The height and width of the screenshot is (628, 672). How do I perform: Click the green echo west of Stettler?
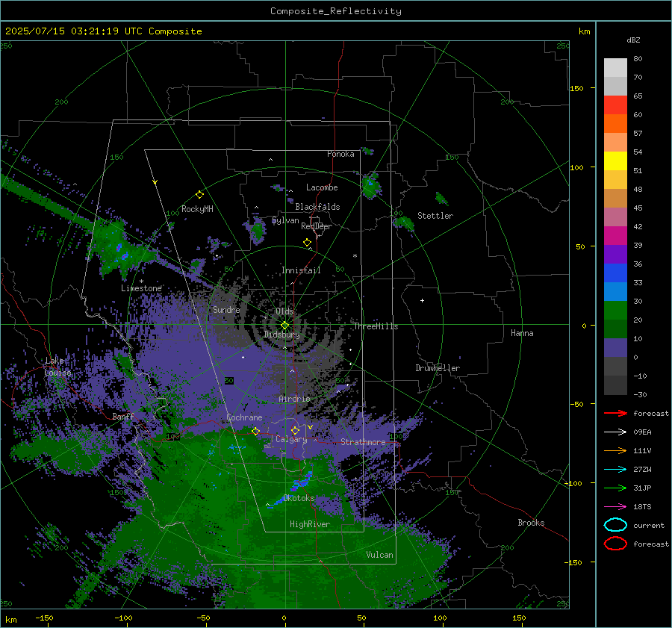[403, 223]
